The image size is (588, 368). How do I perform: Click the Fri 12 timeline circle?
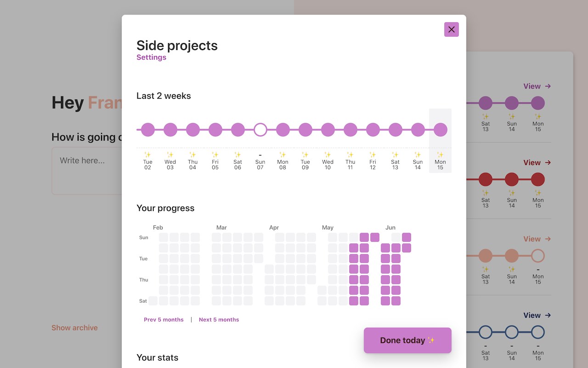coord(373,130)
